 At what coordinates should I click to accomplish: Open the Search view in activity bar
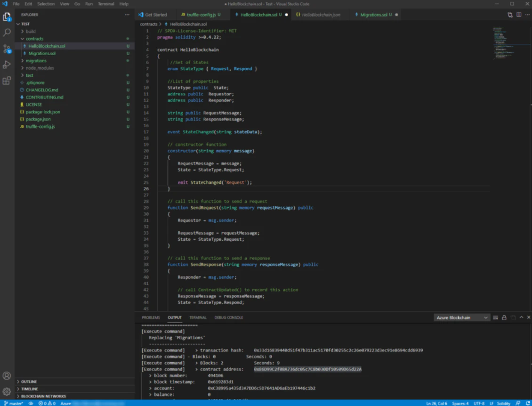[7, 32]
